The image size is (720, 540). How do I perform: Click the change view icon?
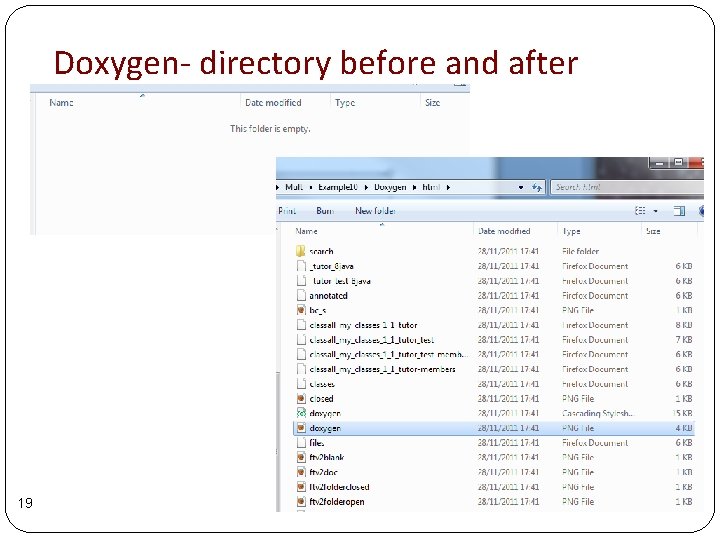click(x=641, y=211)
